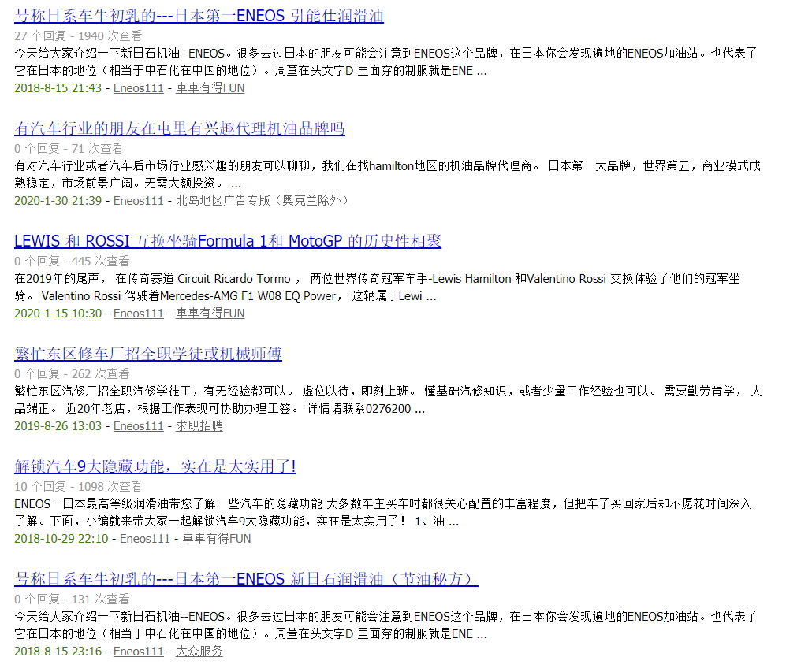Viewport: 797px width, 672px height.
Task: Open the 大众服务 forum link
Action: (199, 652)
